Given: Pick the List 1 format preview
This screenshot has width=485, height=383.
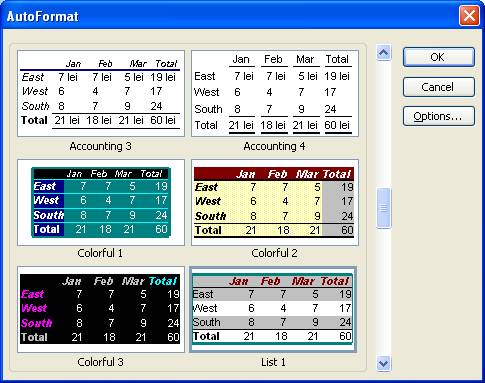Looking at the screenshot, I should tap(273, 309).
